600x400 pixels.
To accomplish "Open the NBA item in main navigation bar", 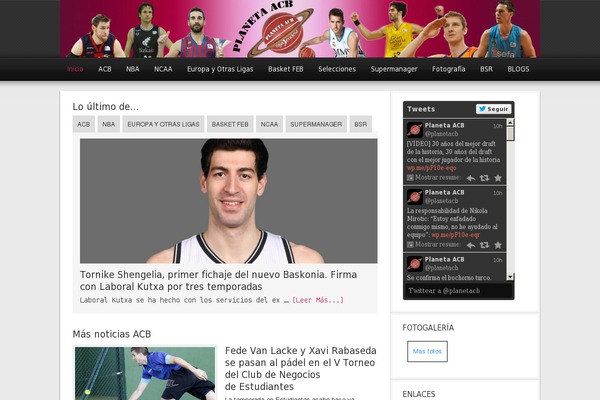I will [x=133, y=69].
